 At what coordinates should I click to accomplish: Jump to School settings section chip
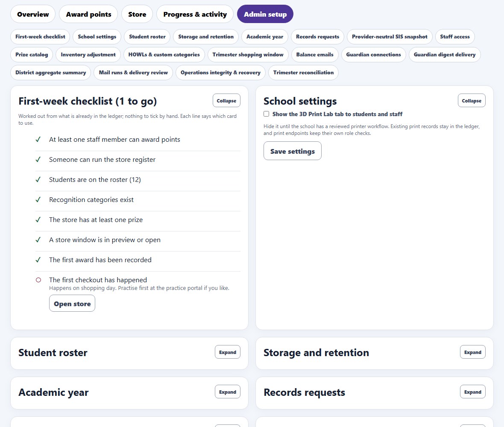97,37
